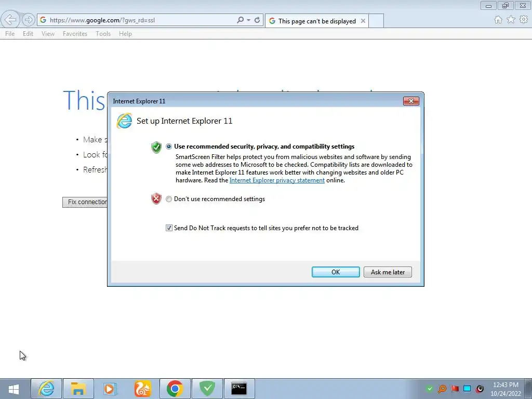Click the browser Back arrow button

pyautogui.click(x=10, y=20)
